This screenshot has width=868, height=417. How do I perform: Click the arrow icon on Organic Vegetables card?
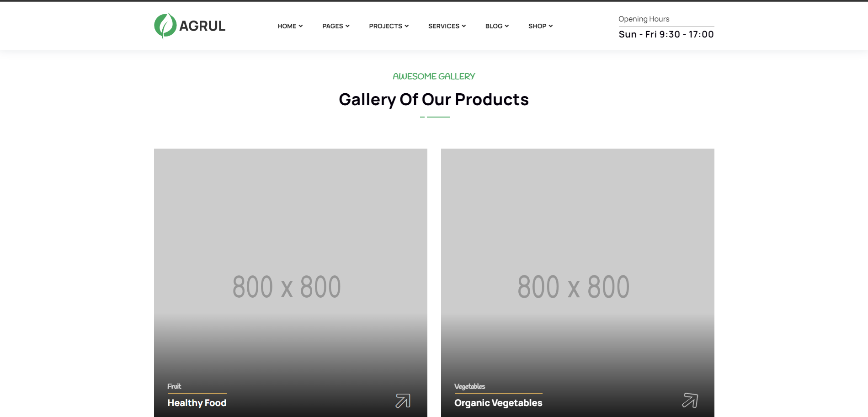point(690,401)
